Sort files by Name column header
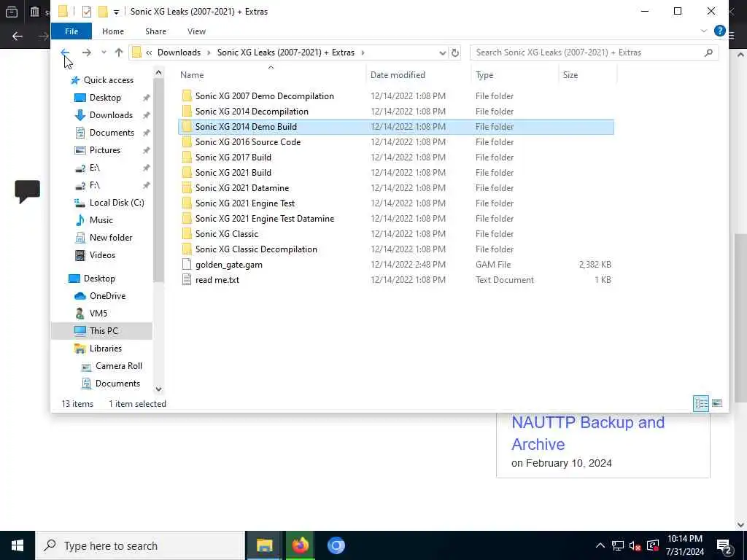 pos(192,75)
